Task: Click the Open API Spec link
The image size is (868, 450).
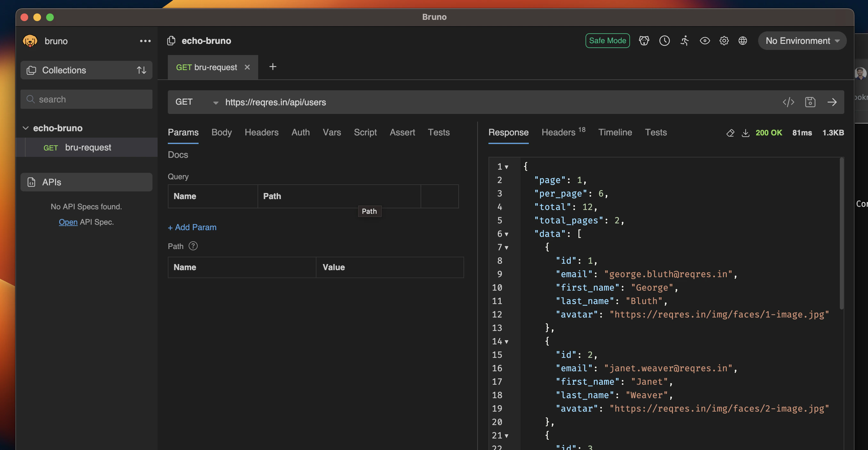Action: pyautogui.click(x=68, y=222)
